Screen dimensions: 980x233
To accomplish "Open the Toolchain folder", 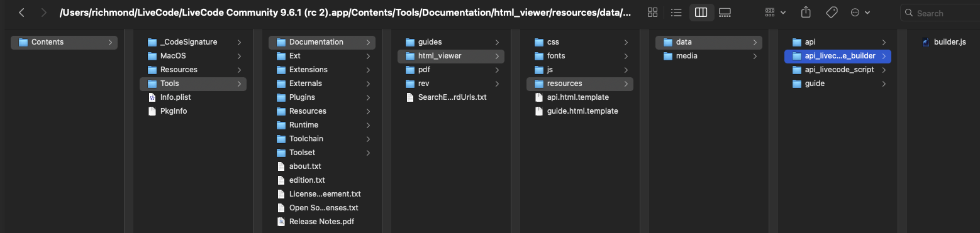I will click(x=322, y=139).
